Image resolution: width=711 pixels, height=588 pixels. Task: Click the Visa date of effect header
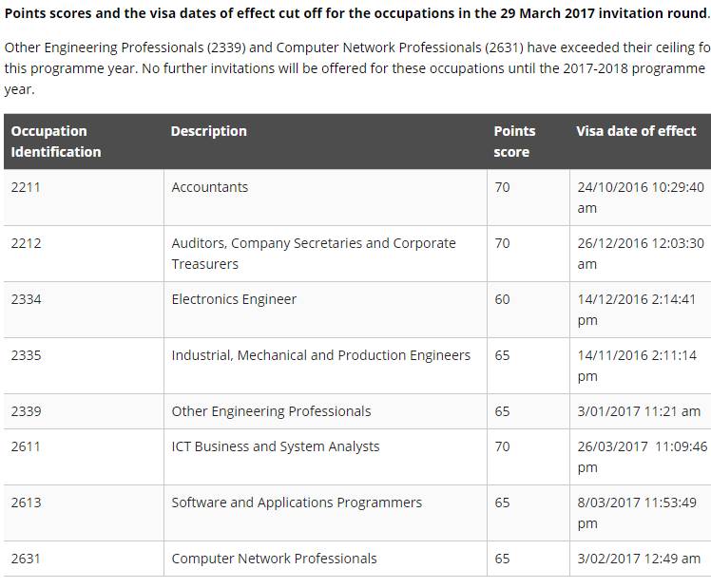(x=636, y=131)
